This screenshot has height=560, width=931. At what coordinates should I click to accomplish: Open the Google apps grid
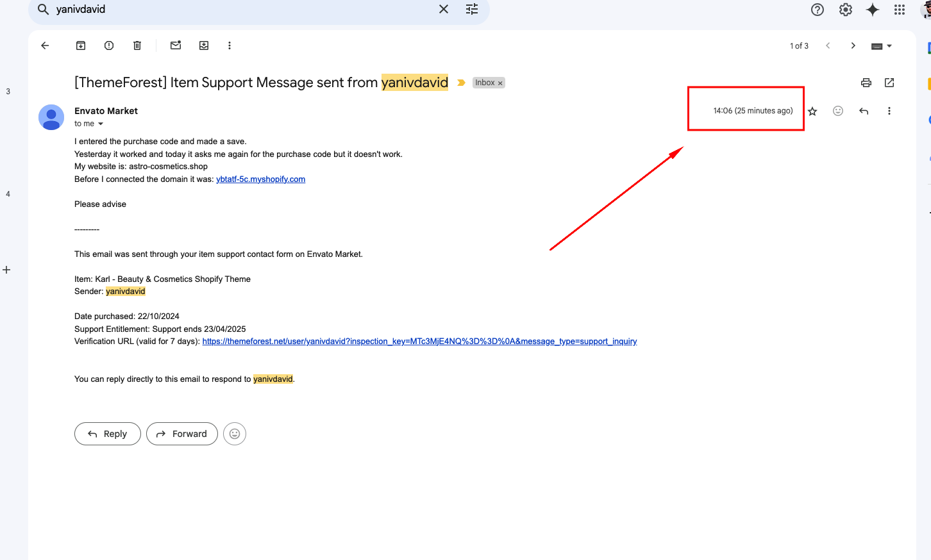coord(900,10)
